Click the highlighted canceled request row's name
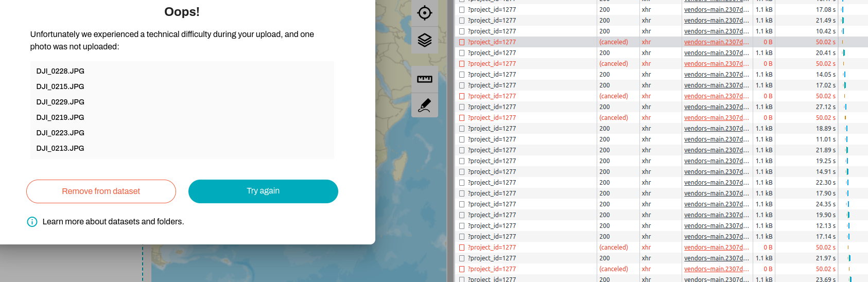The image size is (868, 282). 492,42
